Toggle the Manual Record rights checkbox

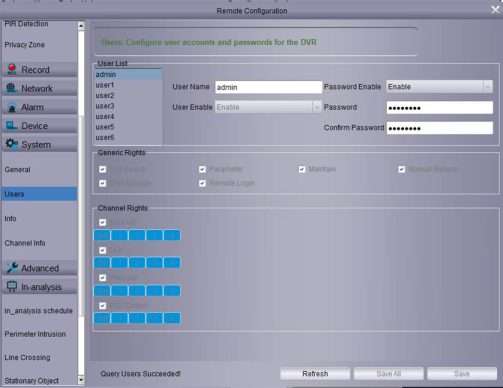(x=402, y=169)
